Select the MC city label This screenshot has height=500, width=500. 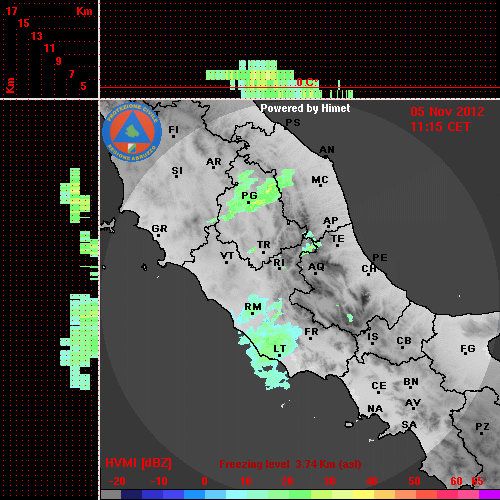[x=320, y=180]
